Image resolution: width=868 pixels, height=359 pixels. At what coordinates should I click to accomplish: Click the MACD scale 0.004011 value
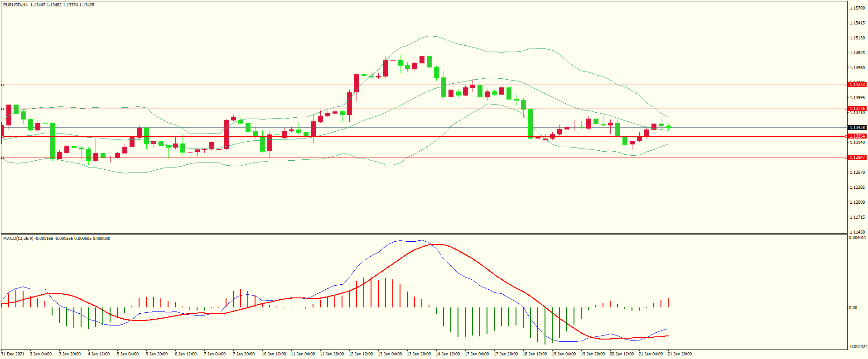(x=857, y=238)
